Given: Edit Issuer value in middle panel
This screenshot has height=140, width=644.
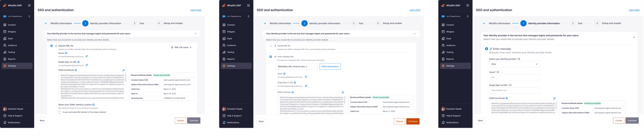Looking at the screenshot, I should point(306,77).
